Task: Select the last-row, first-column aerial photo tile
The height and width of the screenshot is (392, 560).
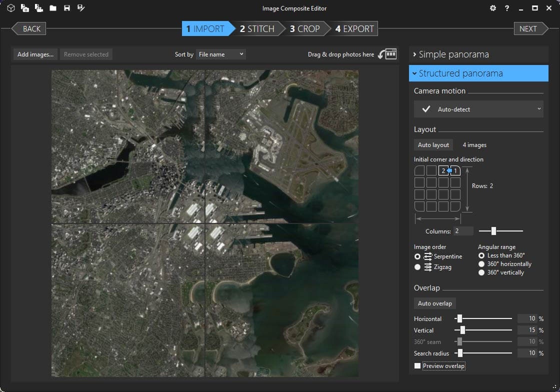Action: (128, 300)
